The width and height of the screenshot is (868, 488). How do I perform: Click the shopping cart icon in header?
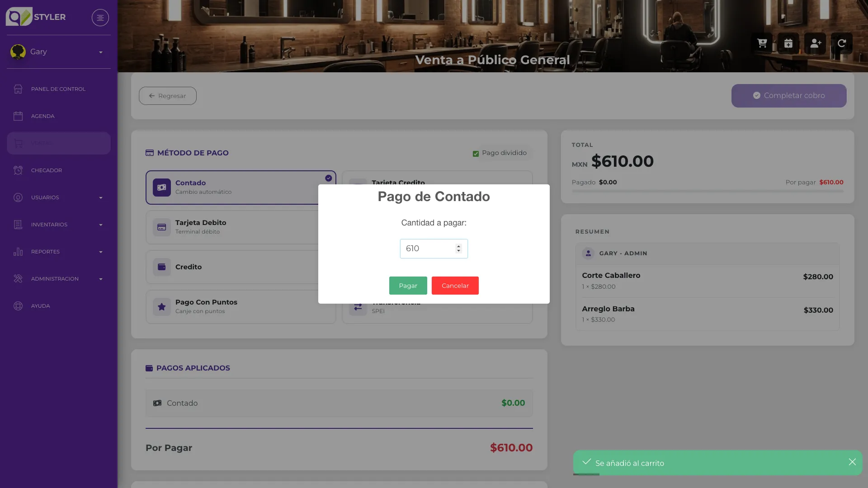[762, 43]
